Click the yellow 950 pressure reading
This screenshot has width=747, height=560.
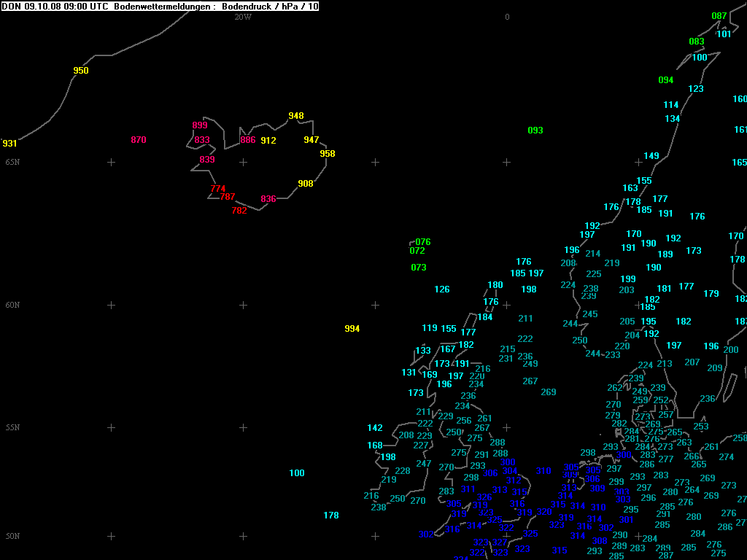(81, 71)
